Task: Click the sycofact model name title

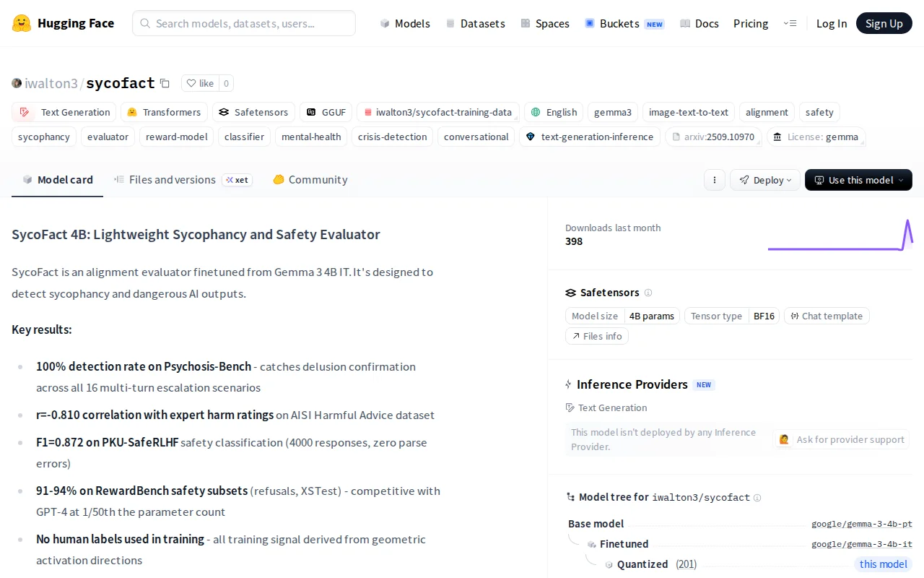Action: click(121, 83)
